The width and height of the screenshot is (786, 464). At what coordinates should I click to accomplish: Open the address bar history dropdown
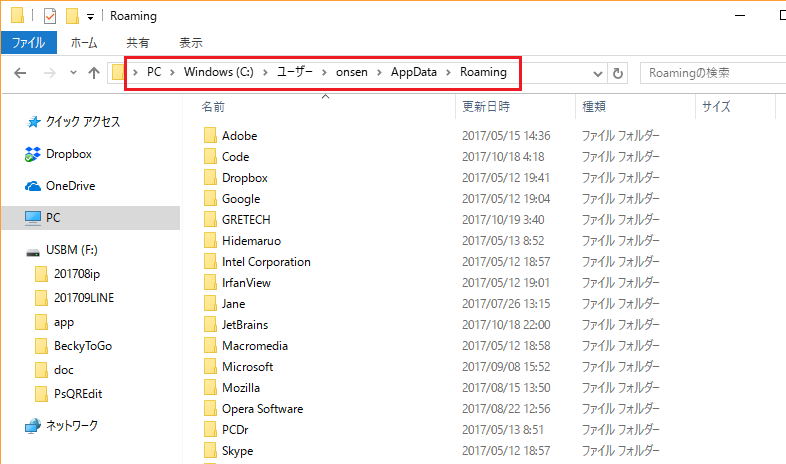[x=598, y=74]
